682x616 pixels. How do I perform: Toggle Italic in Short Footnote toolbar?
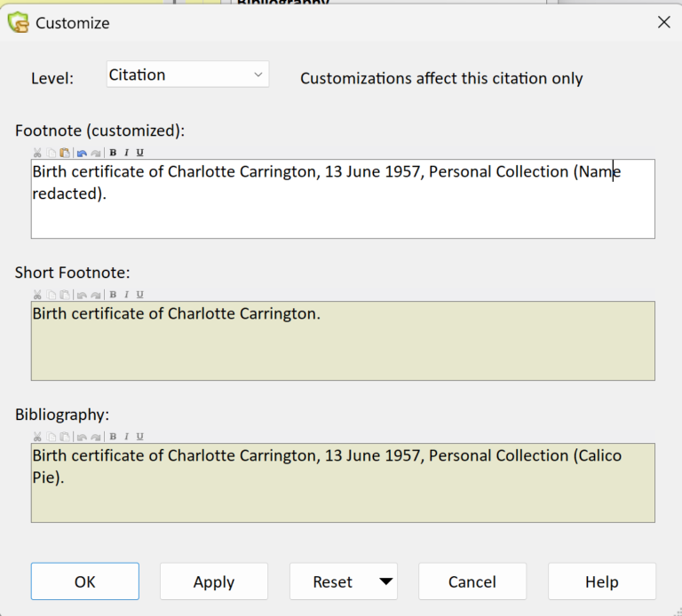coord(127,295)
